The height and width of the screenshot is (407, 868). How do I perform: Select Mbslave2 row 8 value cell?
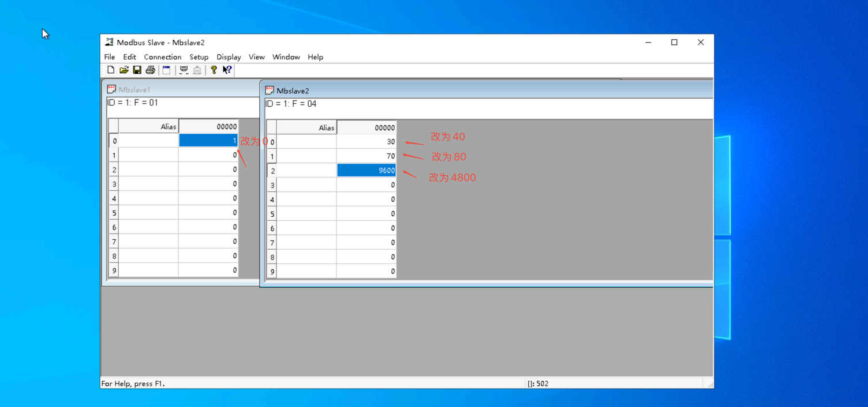coord(366,257)
